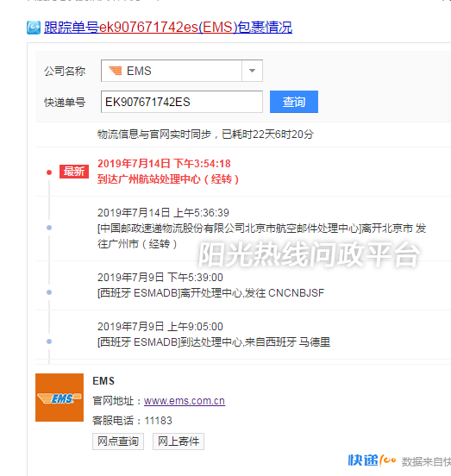
Task: Click the red 最新 latest badge
Action: tap(74, 172)
